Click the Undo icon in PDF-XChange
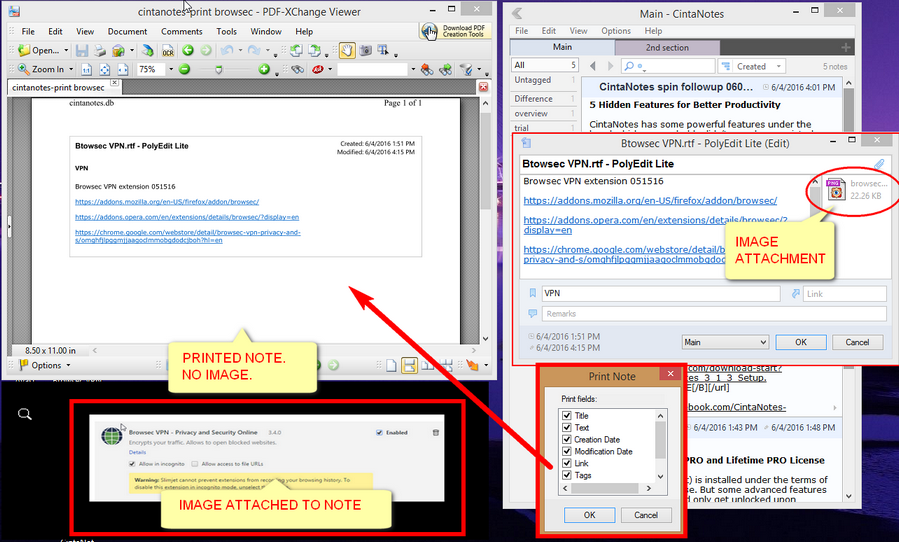 pos(227,50)
